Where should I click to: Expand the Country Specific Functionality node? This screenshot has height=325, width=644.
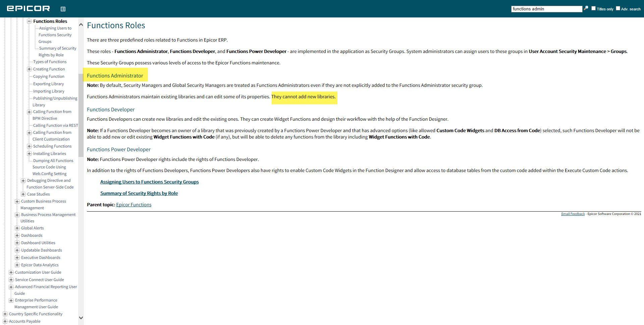[5, 314]
